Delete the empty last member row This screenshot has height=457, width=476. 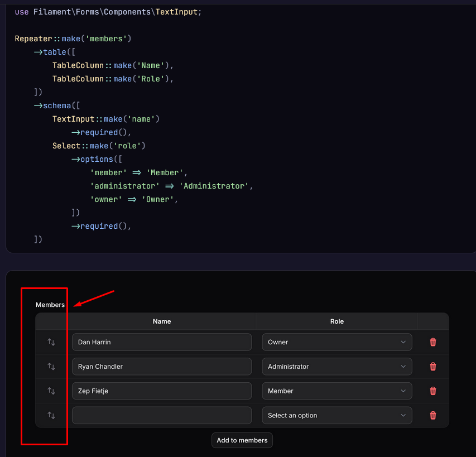(x=433, y=415)
